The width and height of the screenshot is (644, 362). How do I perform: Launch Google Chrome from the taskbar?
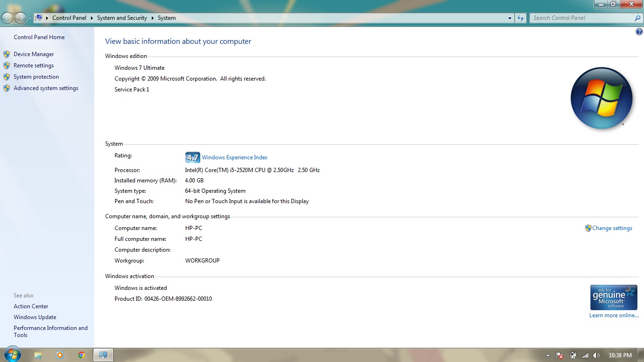coord(81,355)
